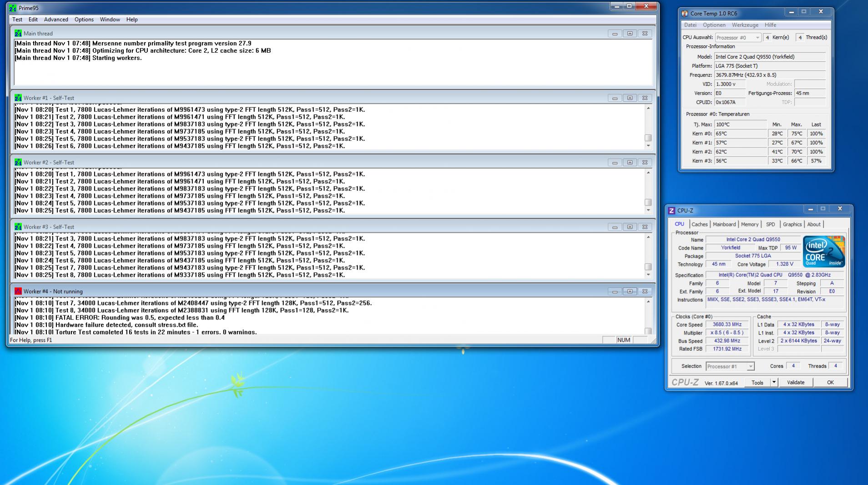
Task: Click the CPU-Z Core Speed value 3680.33 MHz
Action: tap(727, 325)
